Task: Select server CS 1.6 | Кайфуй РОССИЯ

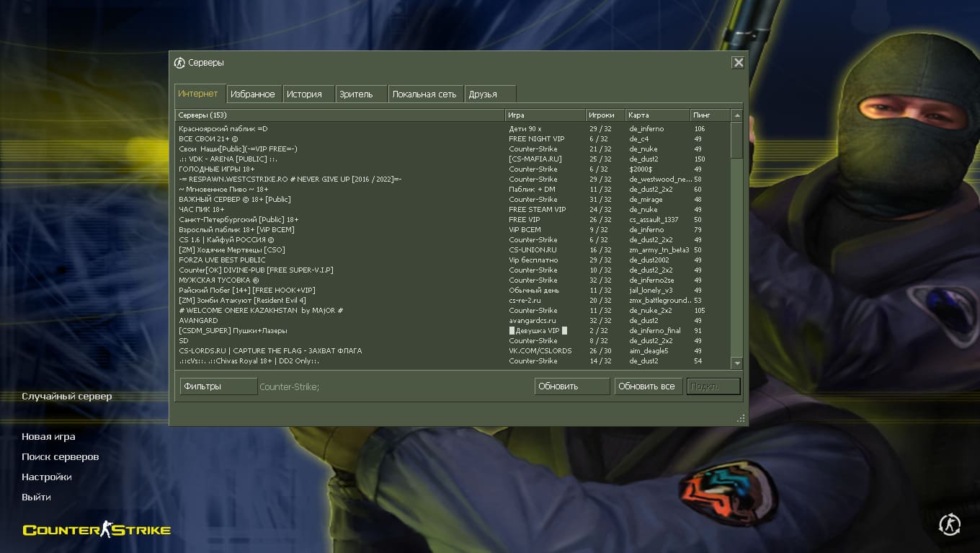Action: pos(453,240)
